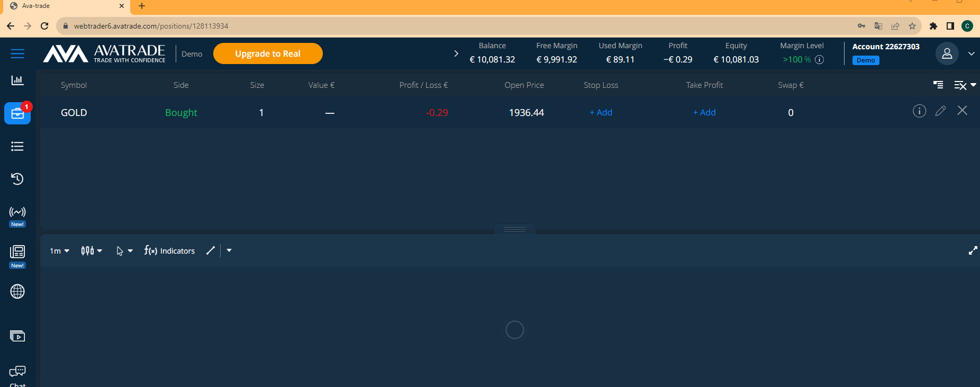Image resolution: width=980 pixels, height=387 pixels.
Task: Expand the chart to fullscreen
Action: 973,250
